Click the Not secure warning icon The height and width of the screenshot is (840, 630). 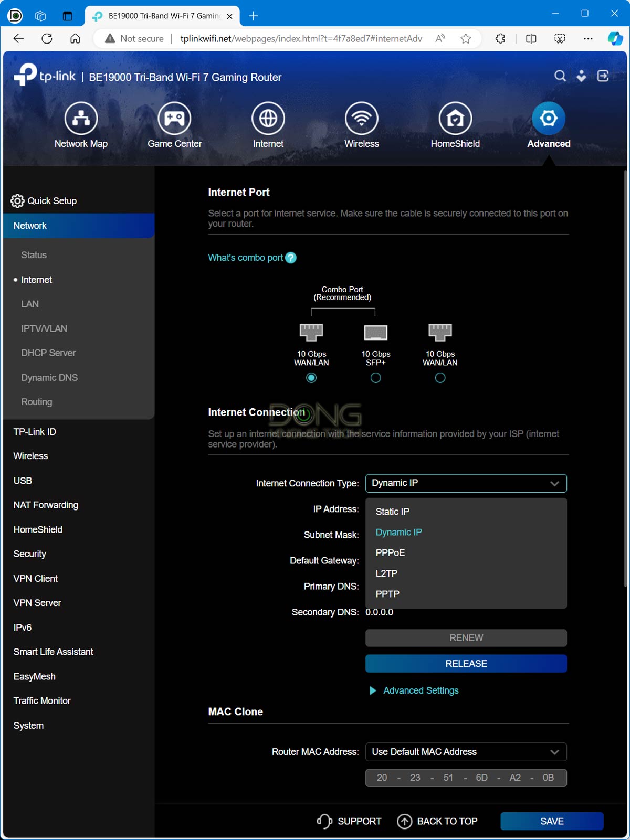110,38
